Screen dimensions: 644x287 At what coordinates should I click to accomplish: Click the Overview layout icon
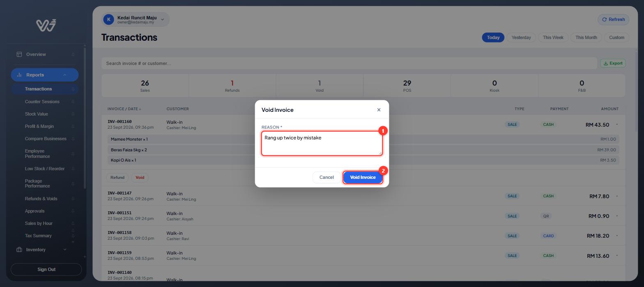[x=19, y=54]
